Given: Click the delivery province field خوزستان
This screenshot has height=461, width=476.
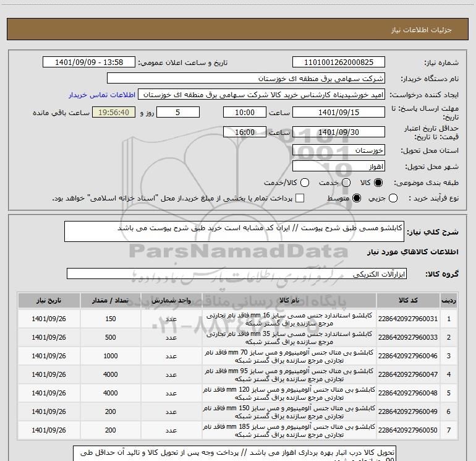Looking at the screenshot, I should click(x=338, y=150).
